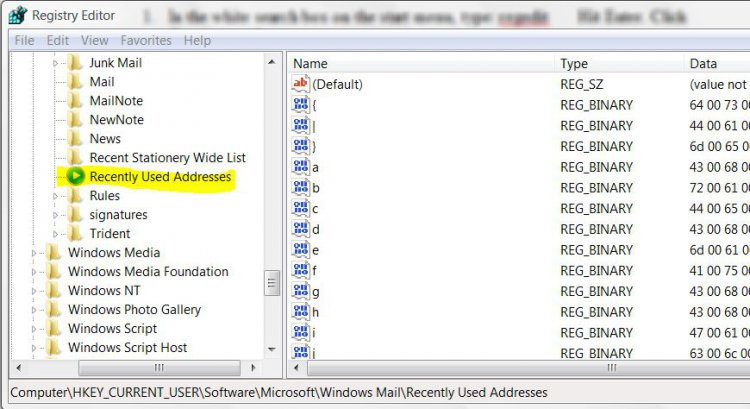Expand the signatures tree node
The image size is (750, 409).
coord(55,215)
